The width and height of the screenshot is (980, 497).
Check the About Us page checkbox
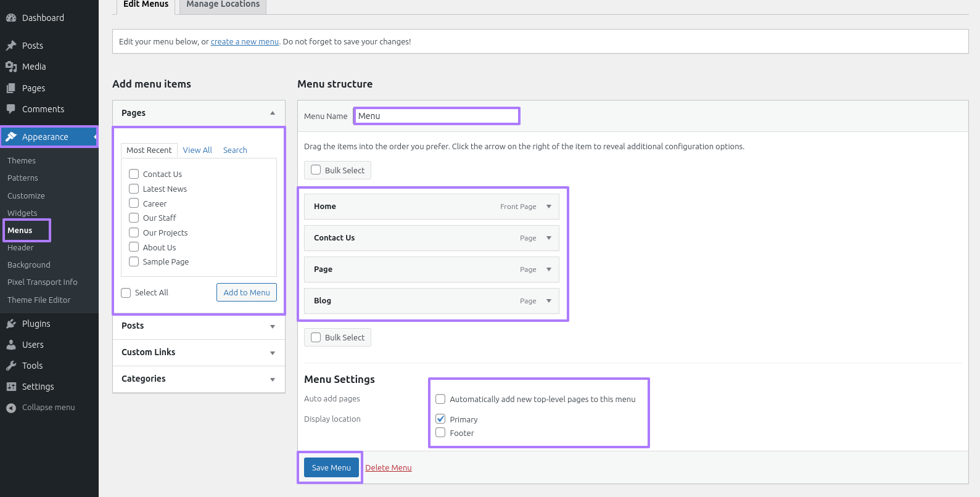[134, 247]
